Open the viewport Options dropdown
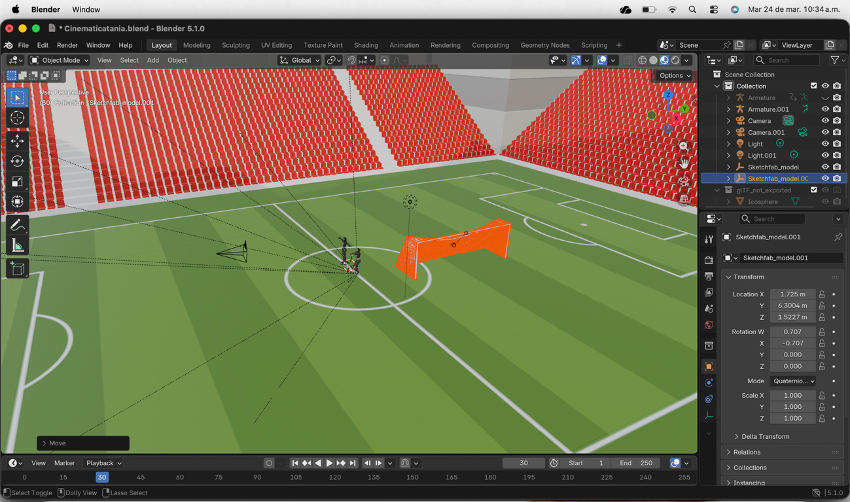 (674, 75)
